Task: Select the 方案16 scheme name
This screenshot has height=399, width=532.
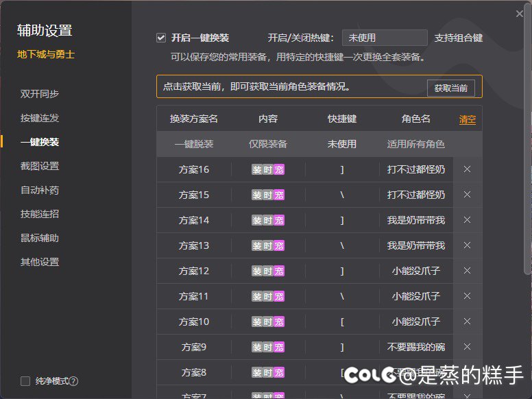Action: [194, 169]
